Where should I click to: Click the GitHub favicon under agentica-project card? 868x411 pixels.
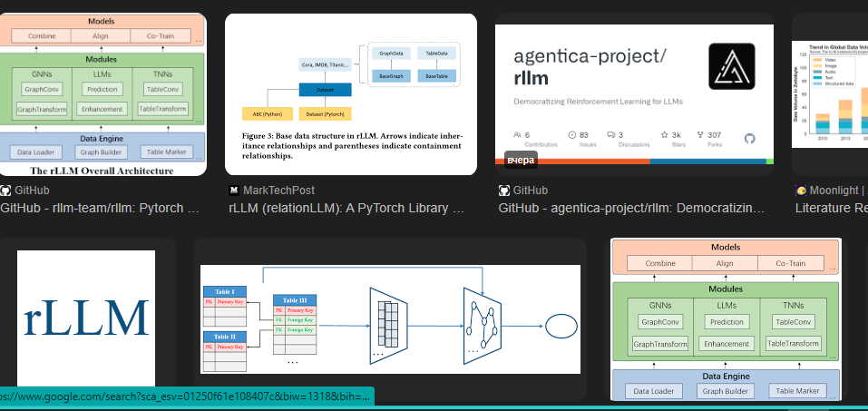click(503, 191)
